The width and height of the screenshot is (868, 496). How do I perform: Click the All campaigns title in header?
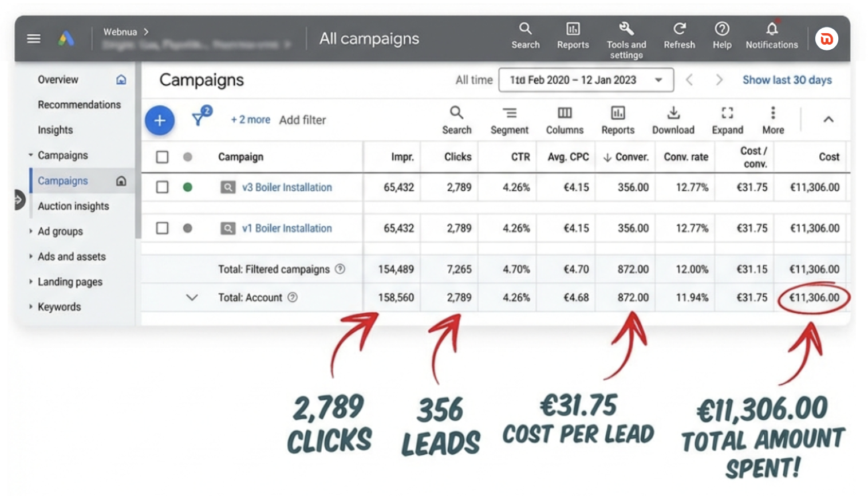click(369, 39)
